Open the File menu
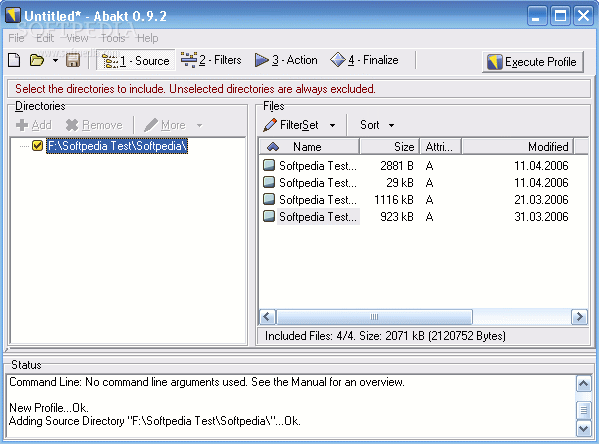 [x=16, y=38]
